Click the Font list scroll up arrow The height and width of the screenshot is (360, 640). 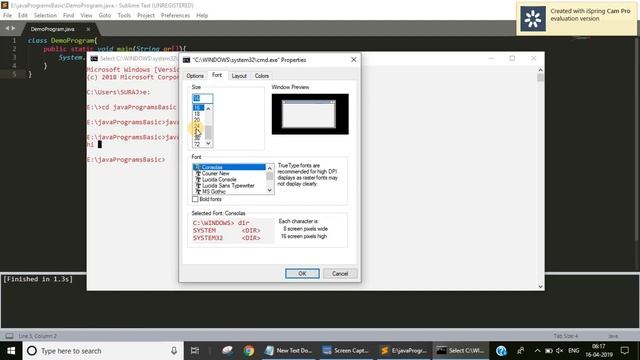[x=269, y=168]
